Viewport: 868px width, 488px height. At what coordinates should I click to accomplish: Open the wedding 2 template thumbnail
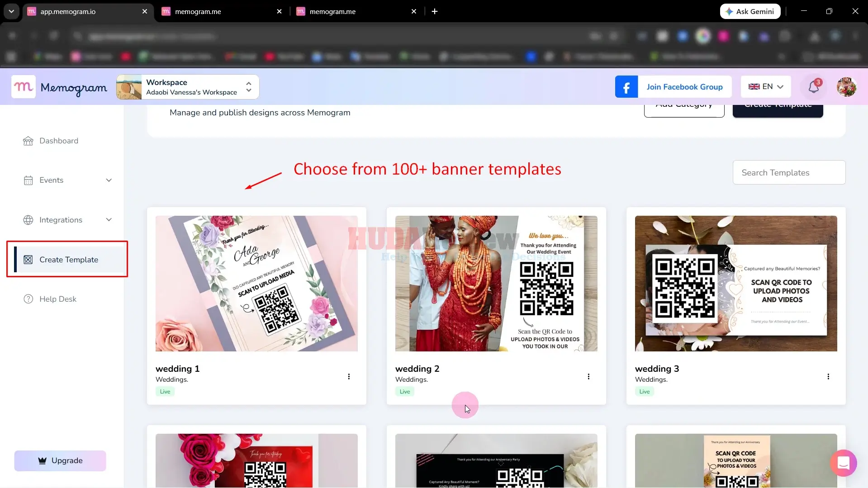[496, 284]
